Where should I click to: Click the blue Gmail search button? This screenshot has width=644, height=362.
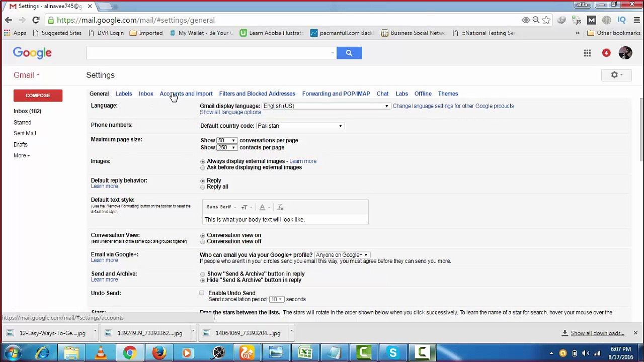tap(349, 53)
